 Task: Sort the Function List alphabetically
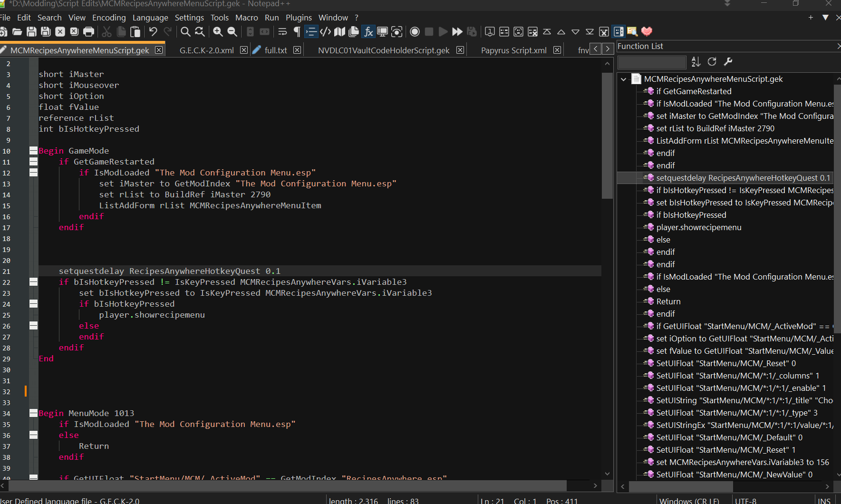tap(696, 62)
